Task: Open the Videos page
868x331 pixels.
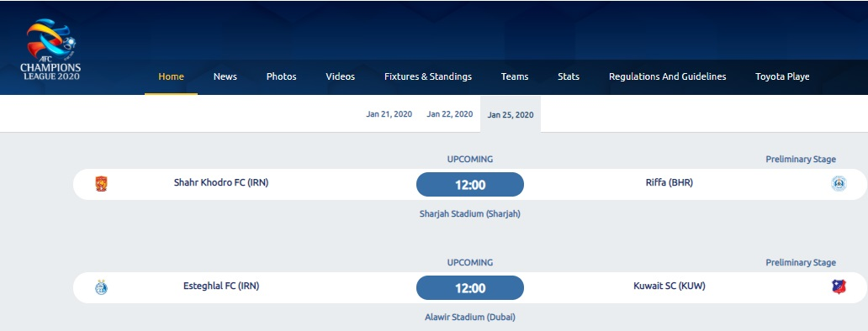Action: 341,76
